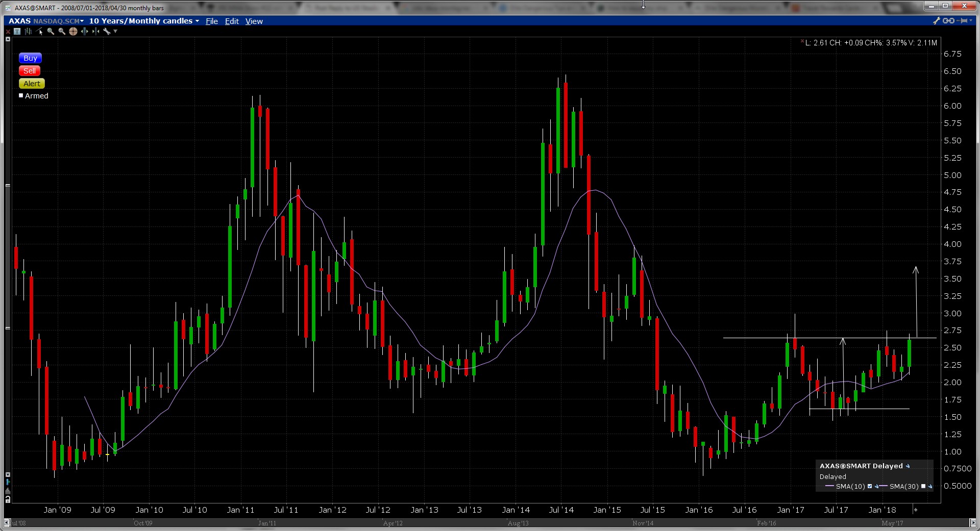This screenshot has width=980, height=531.
Task: Open the View menu
Action: tap(254, 21)
